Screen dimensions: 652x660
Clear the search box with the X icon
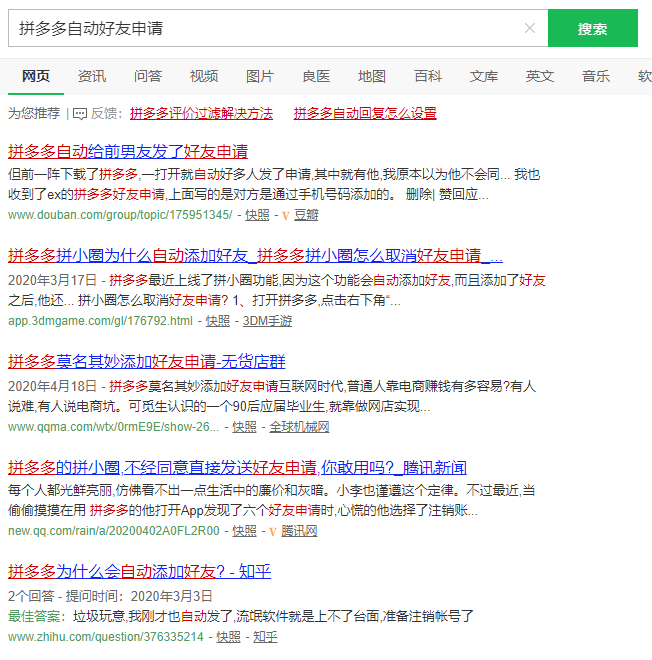[530, 28]
